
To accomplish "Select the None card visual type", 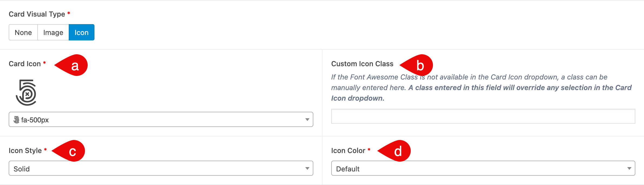I will coord(23,33).
